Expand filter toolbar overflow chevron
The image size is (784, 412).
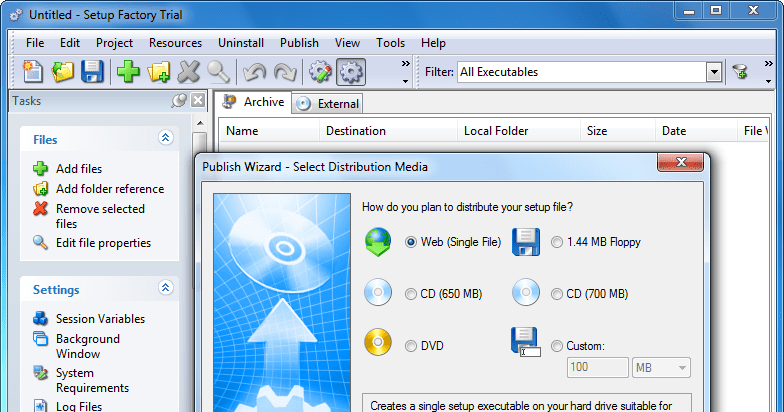click(768, 64)
